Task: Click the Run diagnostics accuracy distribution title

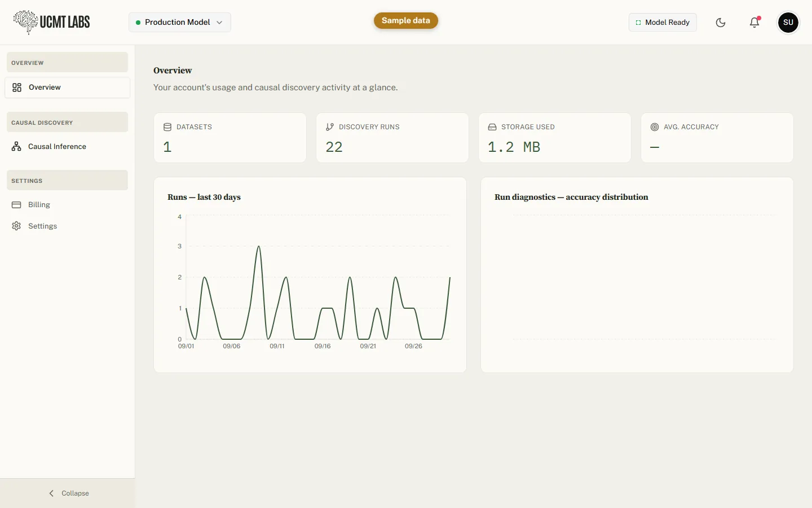Action: [x=571, y=197]
